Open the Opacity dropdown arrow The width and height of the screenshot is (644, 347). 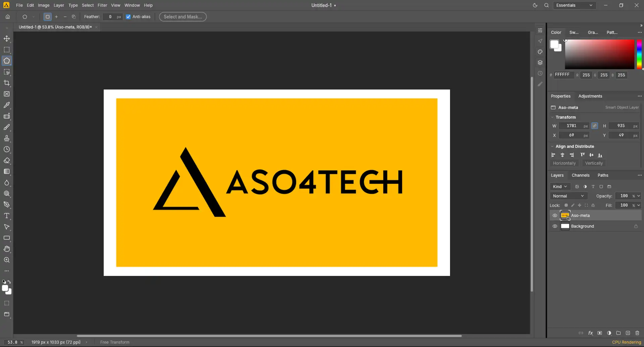tap(639, 196)
